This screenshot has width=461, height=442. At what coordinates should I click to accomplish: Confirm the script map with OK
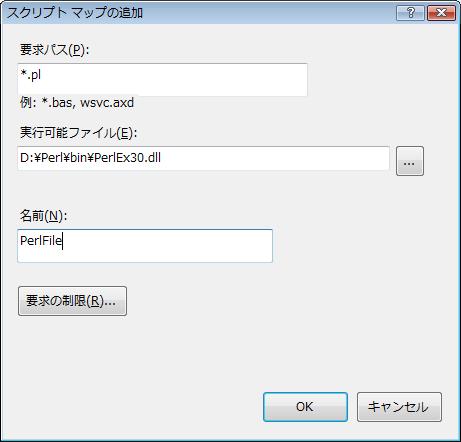(x=305, y=407)
